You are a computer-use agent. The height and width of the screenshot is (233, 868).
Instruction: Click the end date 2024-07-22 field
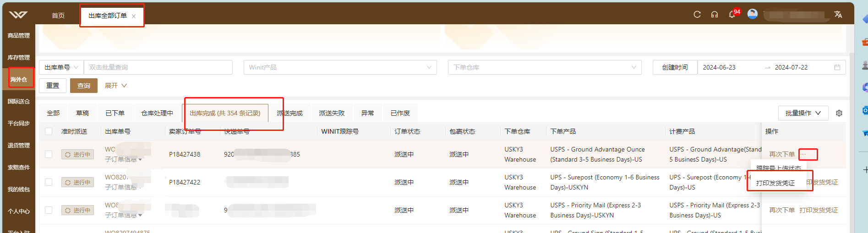(791, 67)
